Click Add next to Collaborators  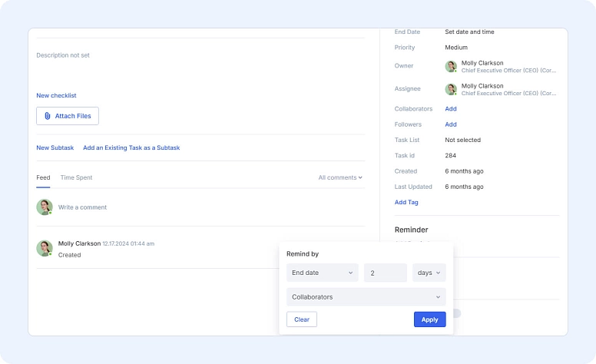tap(451, 109)
